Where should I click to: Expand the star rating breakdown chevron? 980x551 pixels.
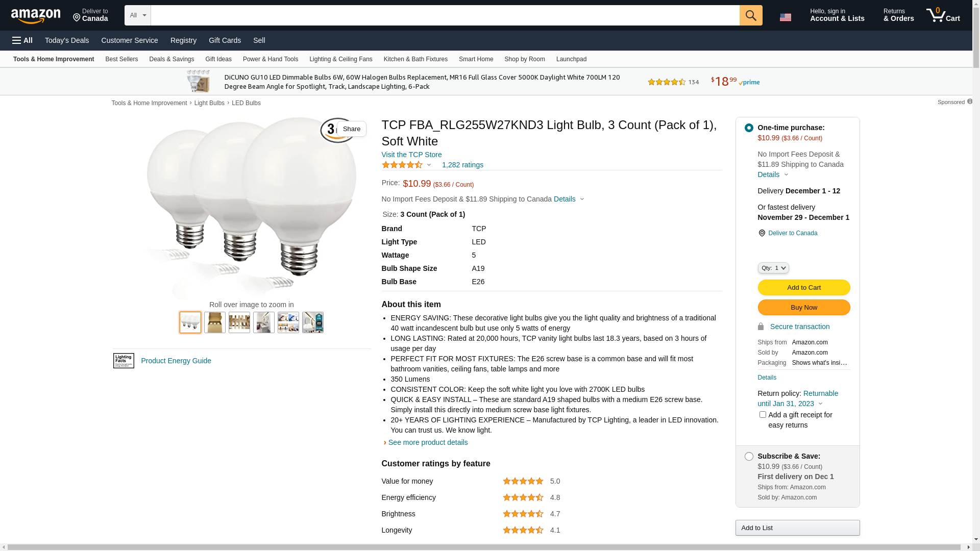point(429,165)
